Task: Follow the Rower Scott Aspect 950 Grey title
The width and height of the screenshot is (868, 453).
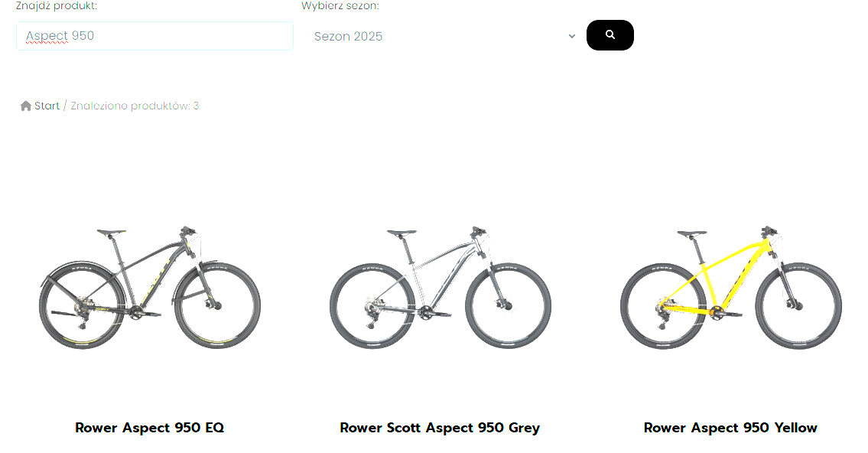Action: (x=440, y=428)
